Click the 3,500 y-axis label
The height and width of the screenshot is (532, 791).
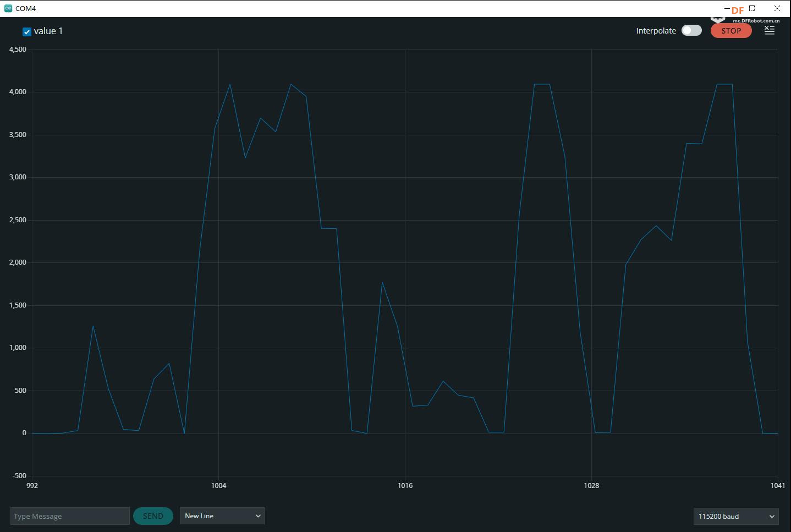tap(18, 135)
